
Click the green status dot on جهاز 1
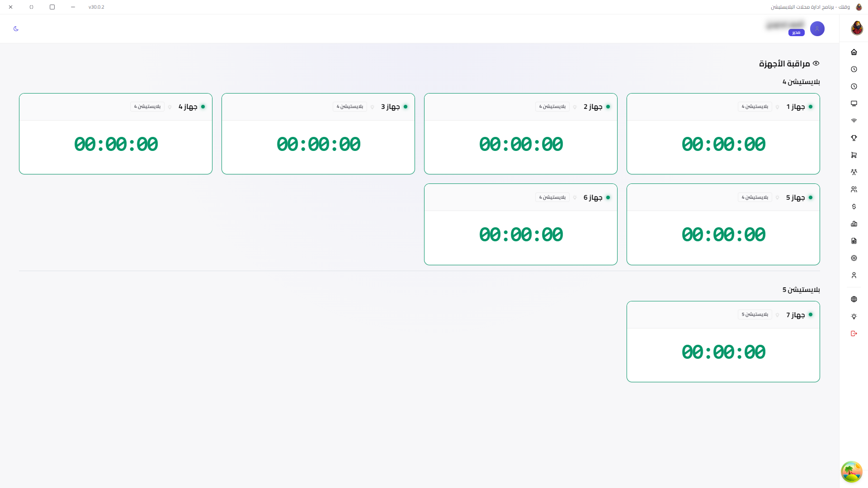[x=811, y=107]
